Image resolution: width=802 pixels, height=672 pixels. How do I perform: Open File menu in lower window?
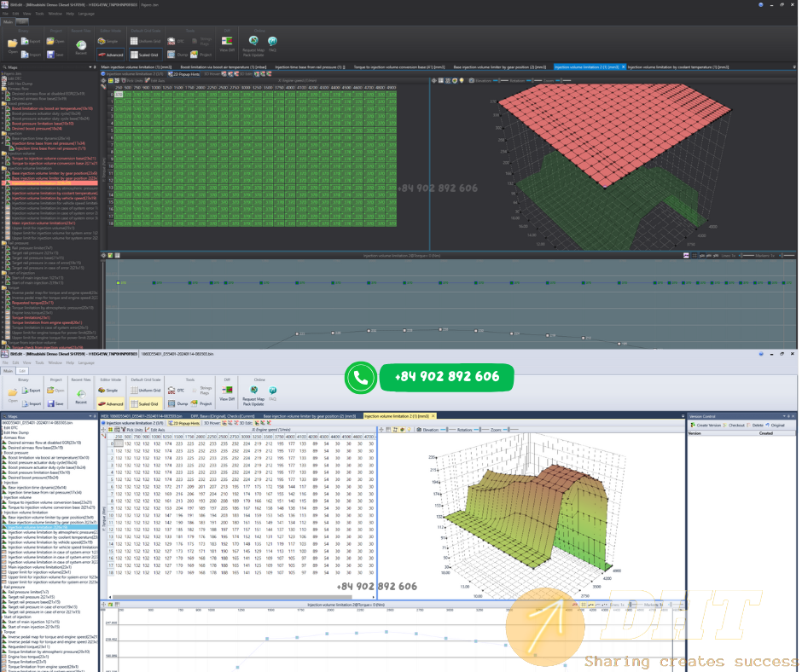pos(6,362)
